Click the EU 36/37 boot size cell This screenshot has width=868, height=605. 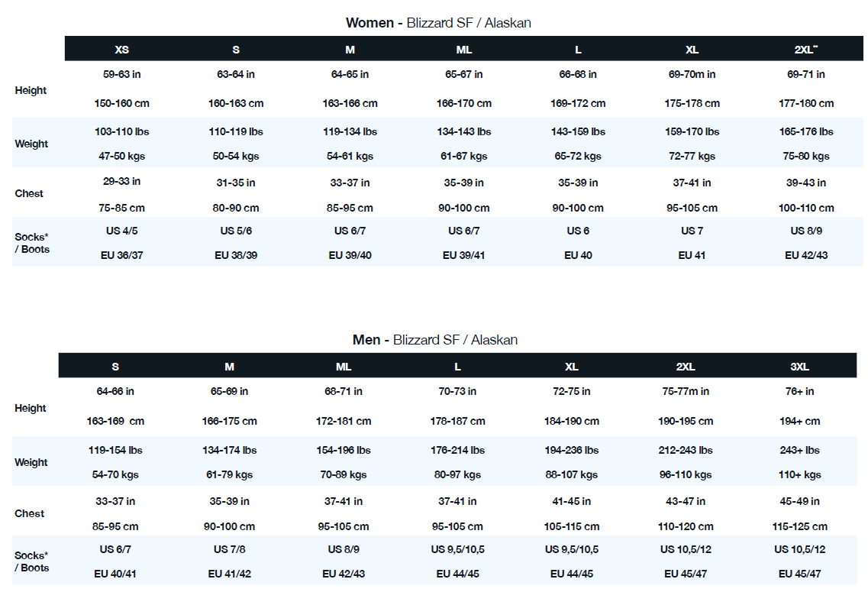(122, 255)
